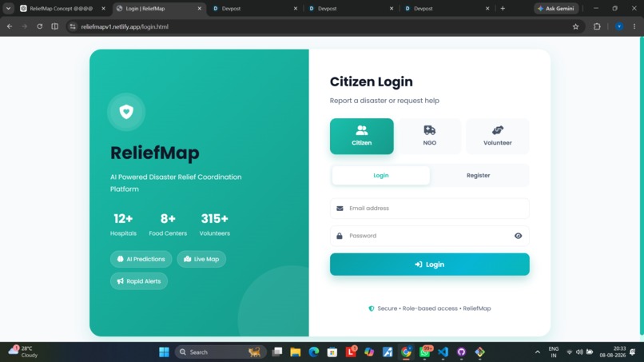Click the page vertical scrollbar
This screenshot has width=644, height=362.
[x=642, y=185]
